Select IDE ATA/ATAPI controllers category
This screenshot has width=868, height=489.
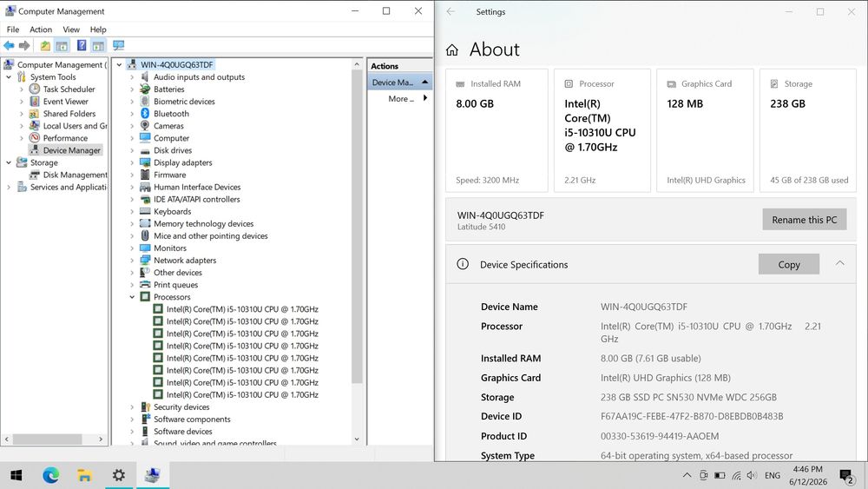(x=196, y=200)
